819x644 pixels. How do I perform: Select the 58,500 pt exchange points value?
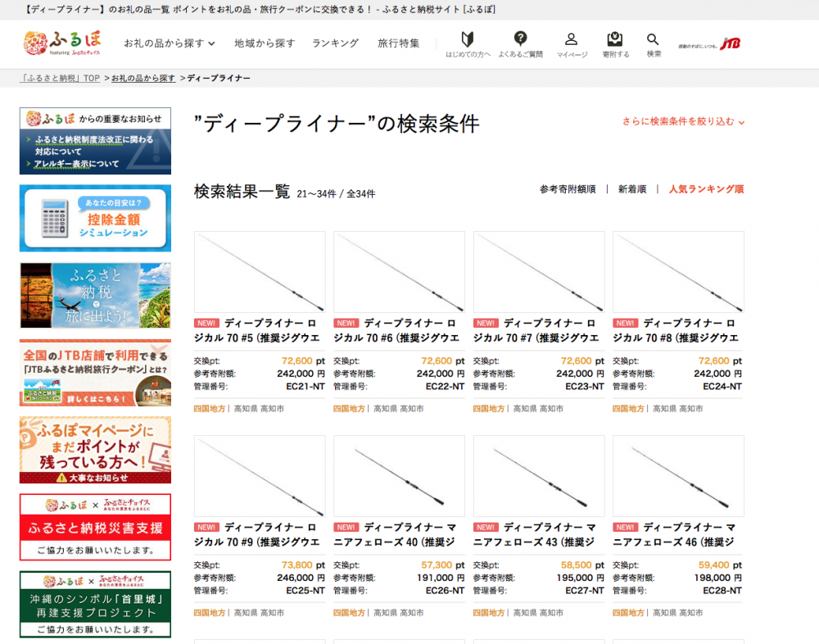pos(582,565)
